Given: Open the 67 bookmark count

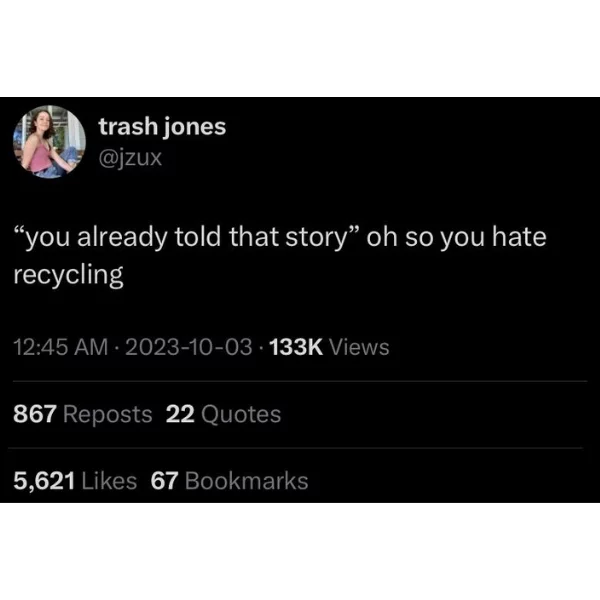Looking at the screenshot, I should tap(165, 481).
